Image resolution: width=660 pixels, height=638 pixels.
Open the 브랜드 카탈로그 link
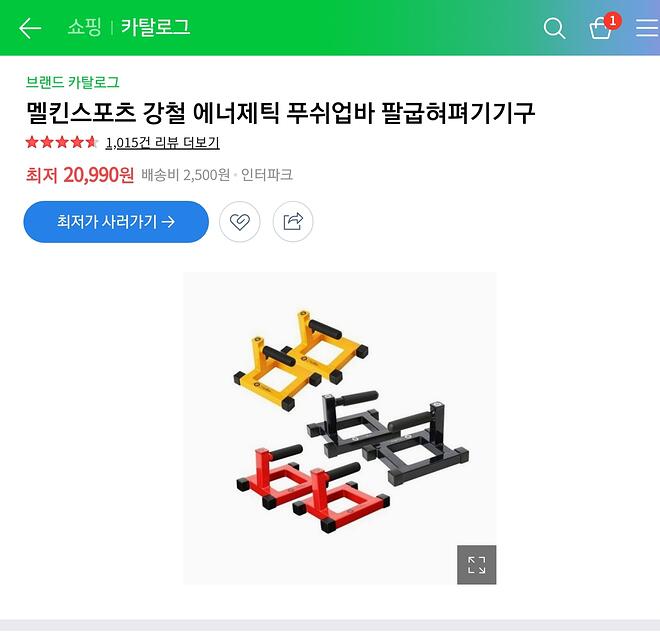point(72,82)
